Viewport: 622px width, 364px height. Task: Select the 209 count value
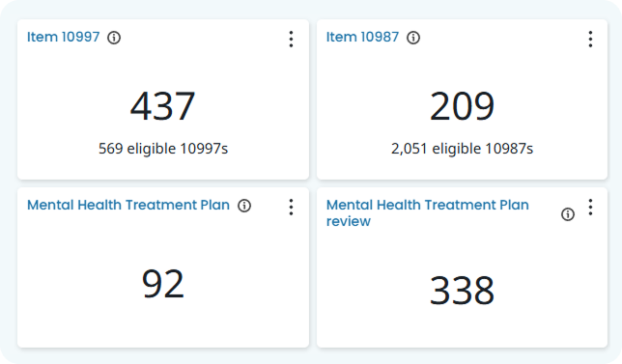pos(462,106)
